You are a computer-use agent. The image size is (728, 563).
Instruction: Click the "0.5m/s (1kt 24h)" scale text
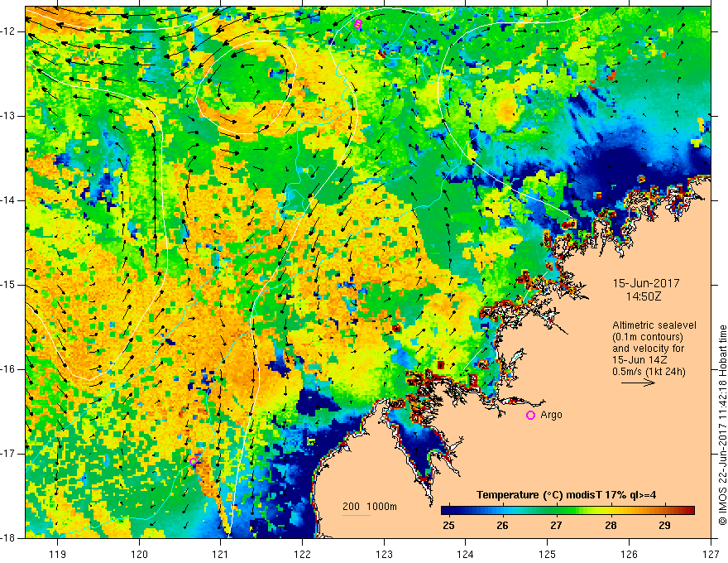click(x=649, y=372)
